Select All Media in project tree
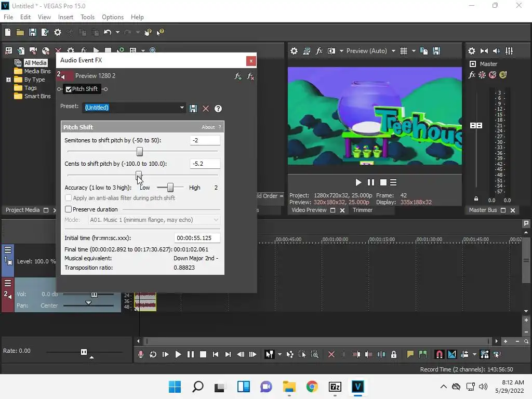The height and width of the screenshot is (399, 532). coord(35,63)
